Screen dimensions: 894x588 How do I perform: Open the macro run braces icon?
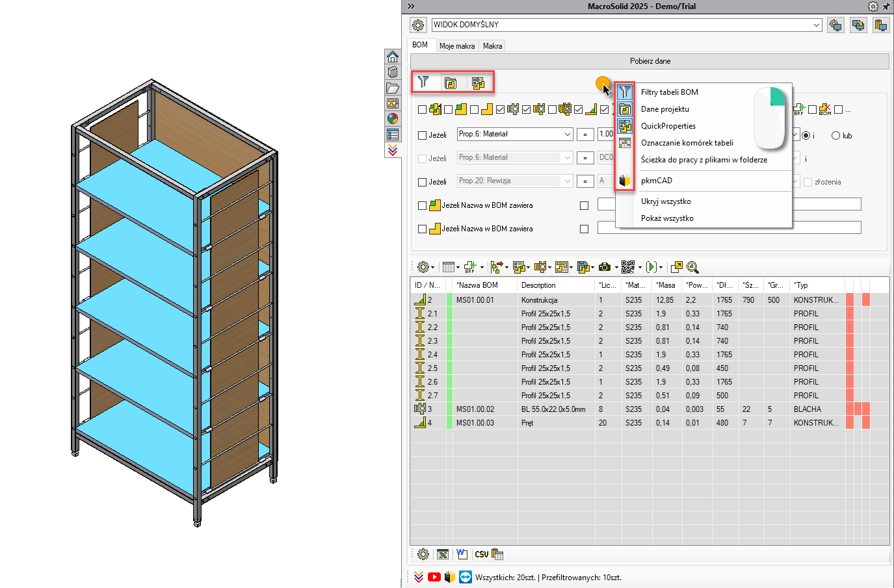point(651,267)
